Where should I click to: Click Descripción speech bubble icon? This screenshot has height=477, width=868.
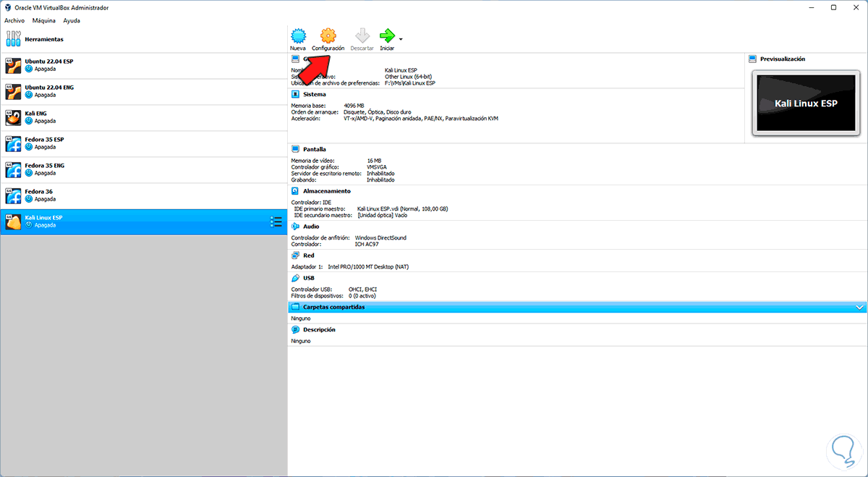(x=295, y=329)
